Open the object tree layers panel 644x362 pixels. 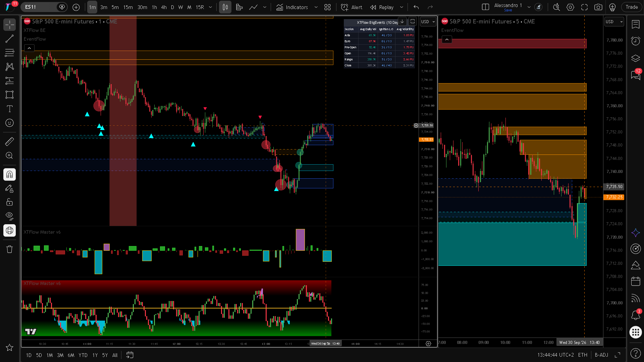[x=636, y=58]
